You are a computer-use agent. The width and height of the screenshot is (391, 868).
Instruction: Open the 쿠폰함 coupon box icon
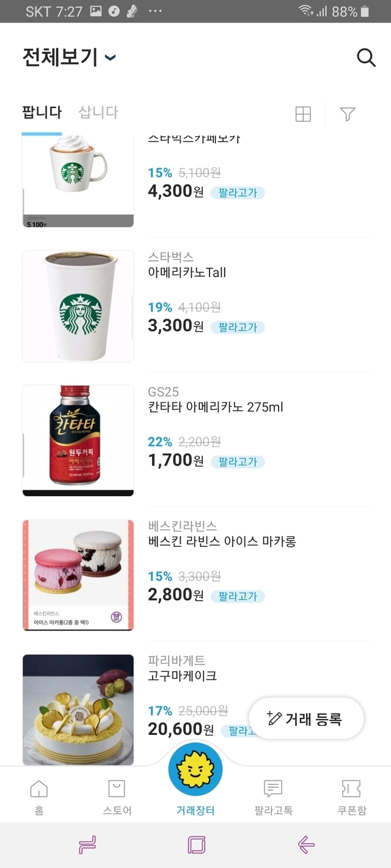click(x=351, y=796)
